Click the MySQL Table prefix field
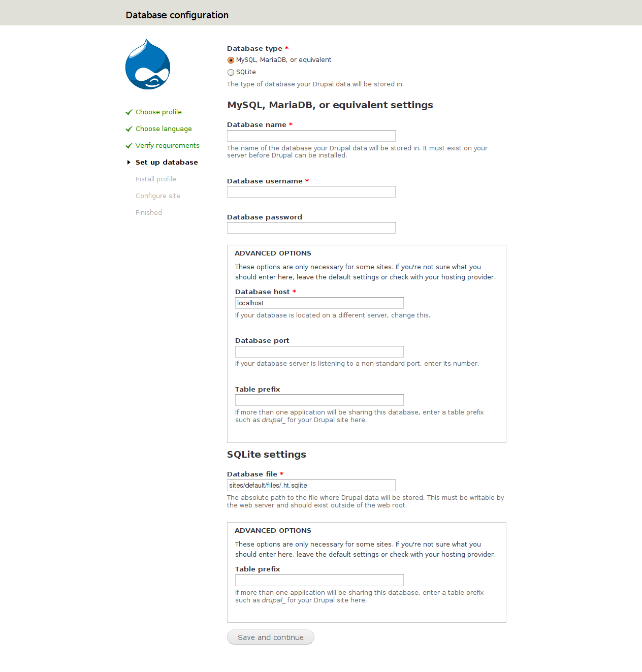The width and height of the screenshot is (642, 672). [319, 400]
